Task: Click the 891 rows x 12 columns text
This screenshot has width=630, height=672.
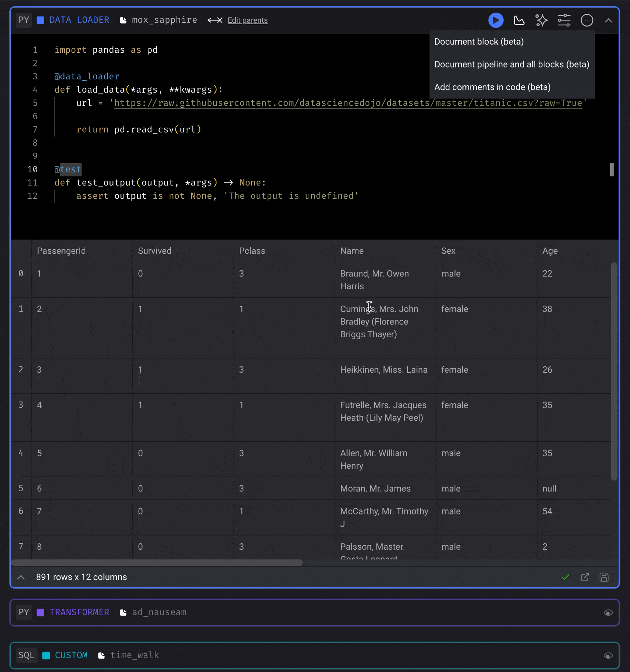Action: click(x=81, y=577)
